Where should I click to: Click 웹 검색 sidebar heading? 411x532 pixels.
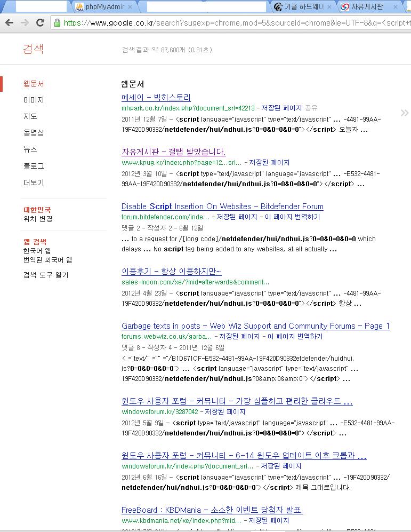[x=35, y=242]
